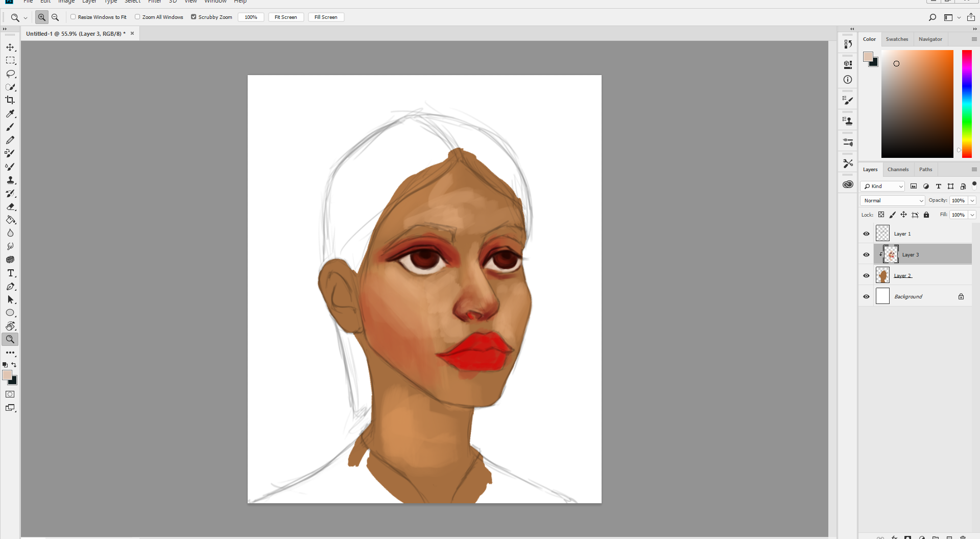980x539 pixels.
Task: Select the Paint Bucket tool
Action: [10, 220]
